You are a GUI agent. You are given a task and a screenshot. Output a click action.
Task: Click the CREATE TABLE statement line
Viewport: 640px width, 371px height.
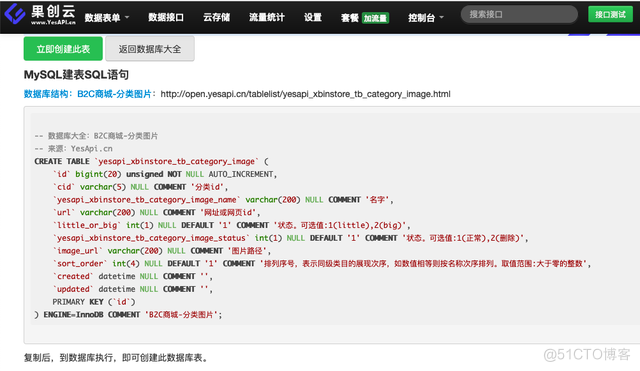point(151,161)
